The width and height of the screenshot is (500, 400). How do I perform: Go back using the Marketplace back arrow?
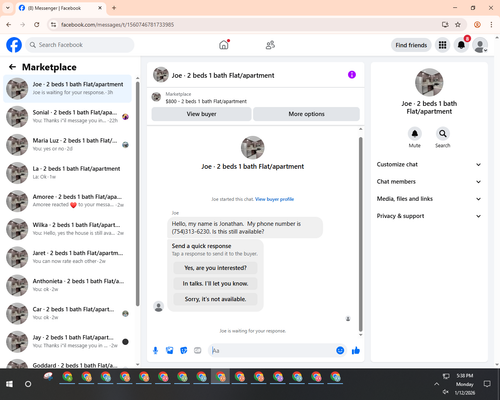click(12, 67)
